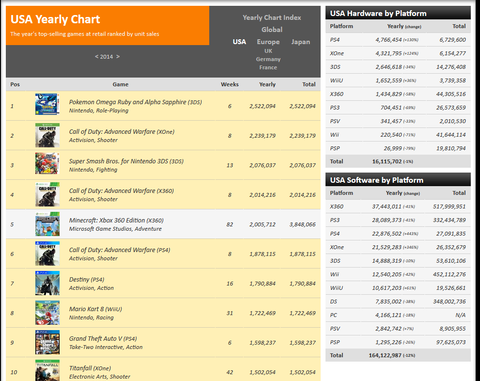
Task: Go to next year arrow after 2014
Action: click(x=118, y=57)
